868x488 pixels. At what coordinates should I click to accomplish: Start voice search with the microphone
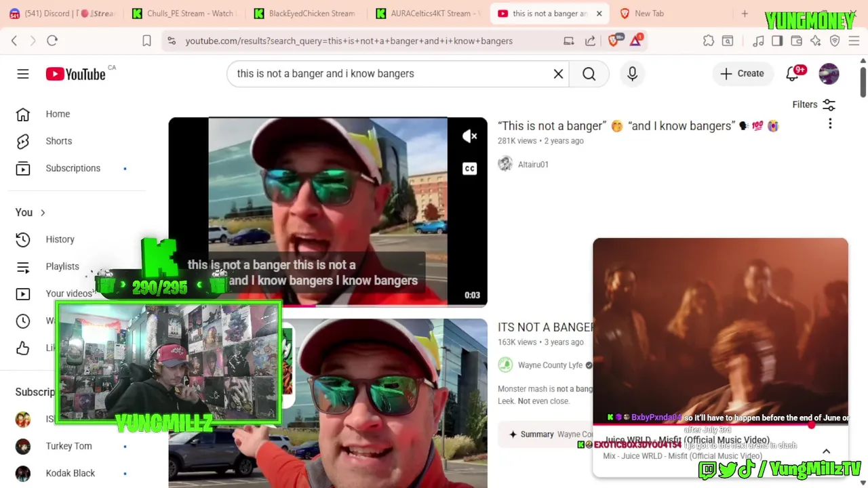pyautogui.click(x=632, y=74)
